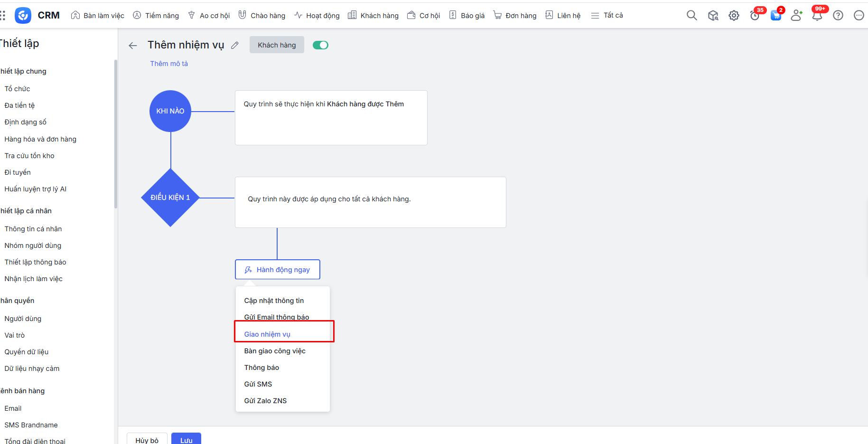Viewport: 868px width, 444px height.
Task: Click the Thêm mô tả link
Action: pos(169,64)
